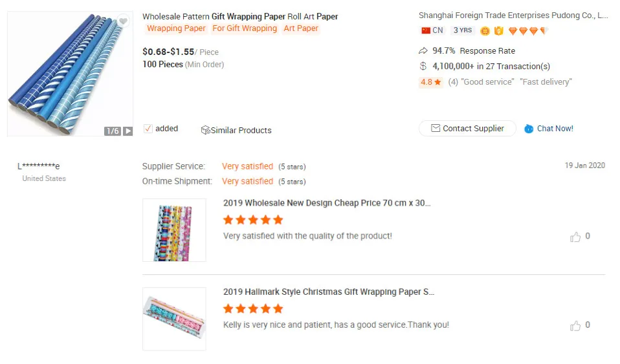The height and width of the screenshot is (364, 620).
Task: Select the 'For Gift Wrapping' tag
Action: pyautogui.click(x=245, y=28)
